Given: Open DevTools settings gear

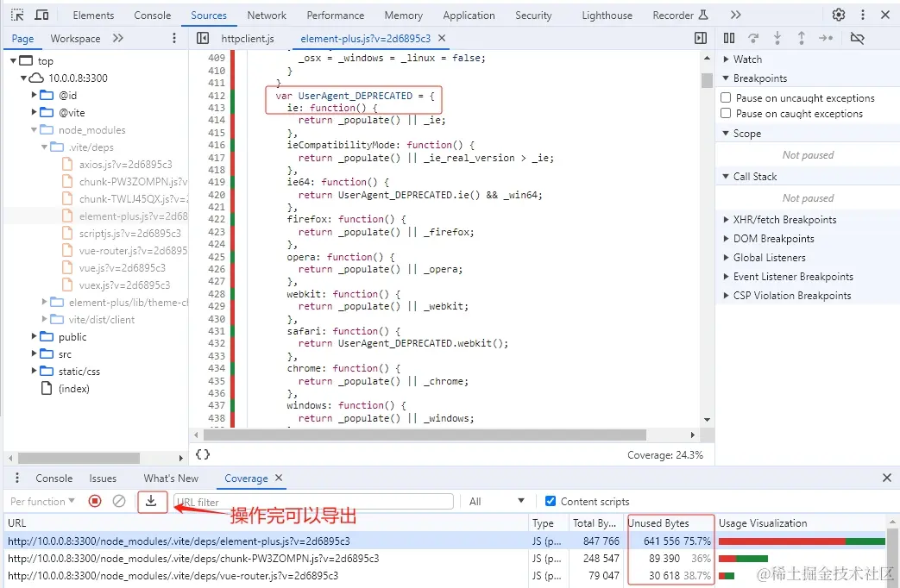Looking at the screenshot, I should tap(839, 15).
